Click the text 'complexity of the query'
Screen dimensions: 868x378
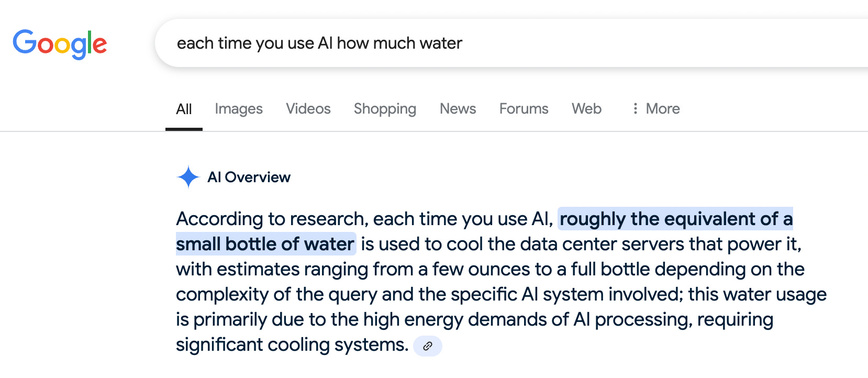276,295
